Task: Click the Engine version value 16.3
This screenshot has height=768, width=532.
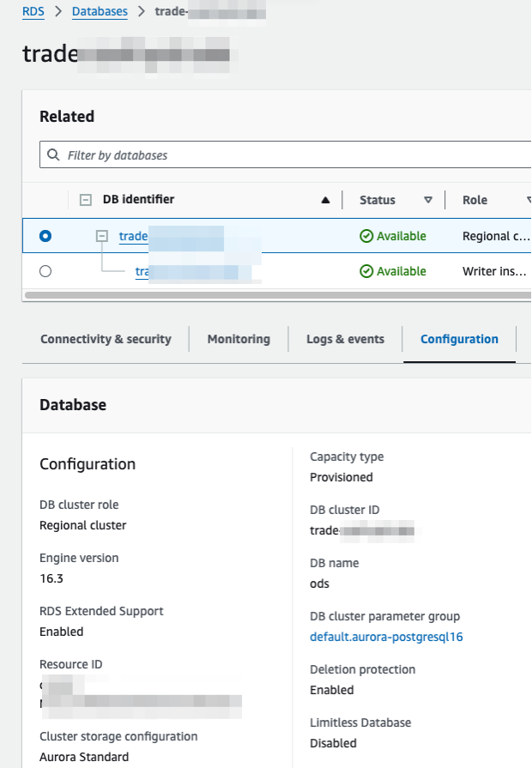Action: [x=51, y=578]
